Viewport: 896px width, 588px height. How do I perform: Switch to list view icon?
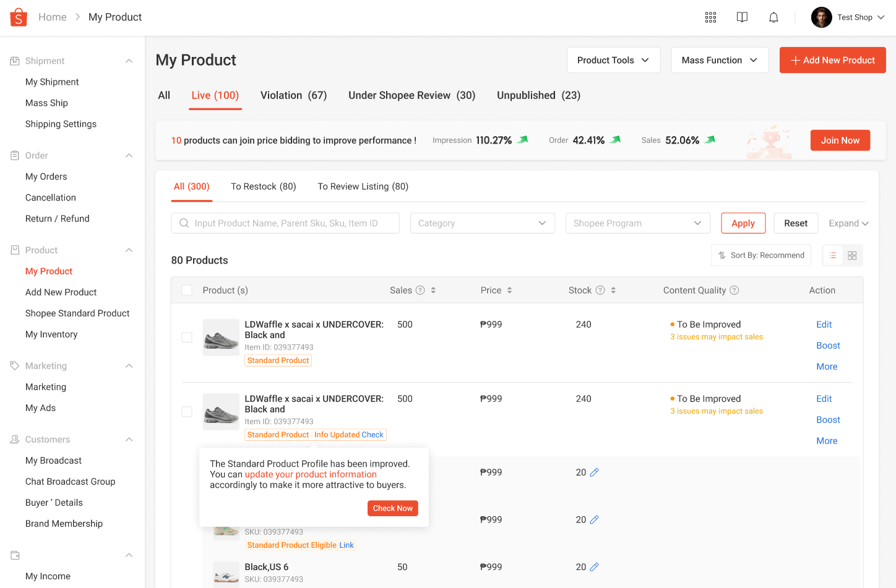pos(833,256)
